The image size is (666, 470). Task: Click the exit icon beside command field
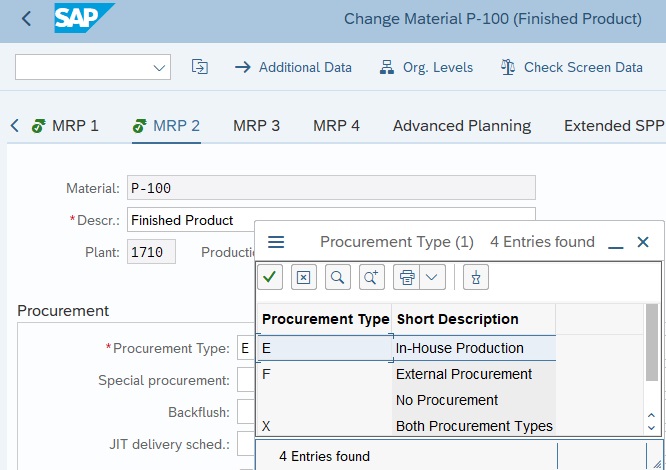point(200,67)
